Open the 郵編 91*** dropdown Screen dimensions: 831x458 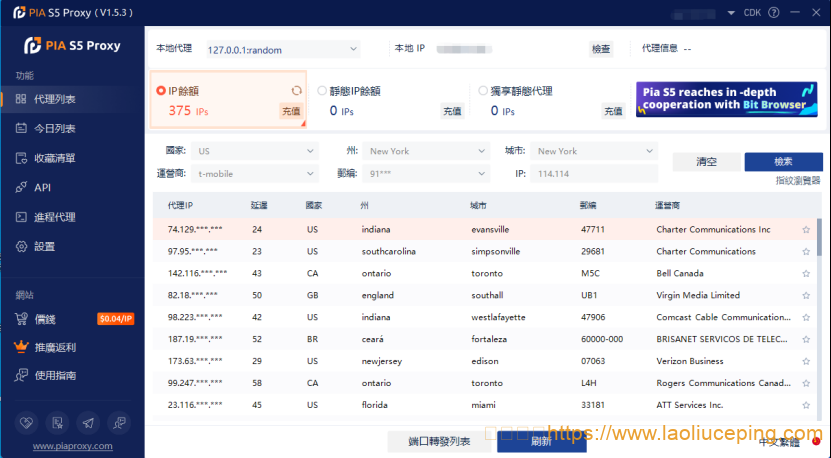pyautogui.click(x=426, y=173)
